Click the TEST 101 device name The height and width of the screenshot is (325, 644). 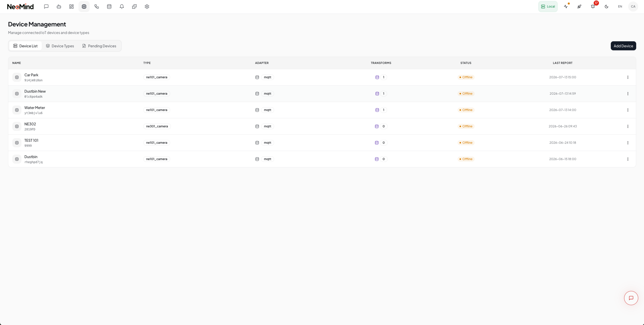[x=31, y=140]
